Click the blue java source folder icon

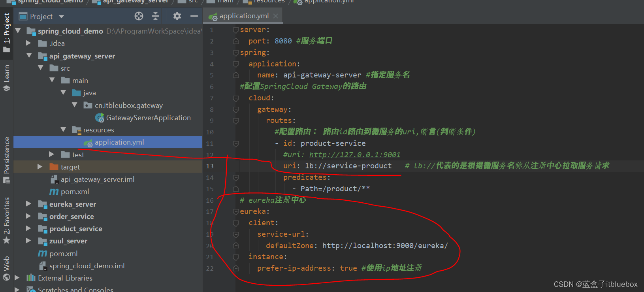77,92
